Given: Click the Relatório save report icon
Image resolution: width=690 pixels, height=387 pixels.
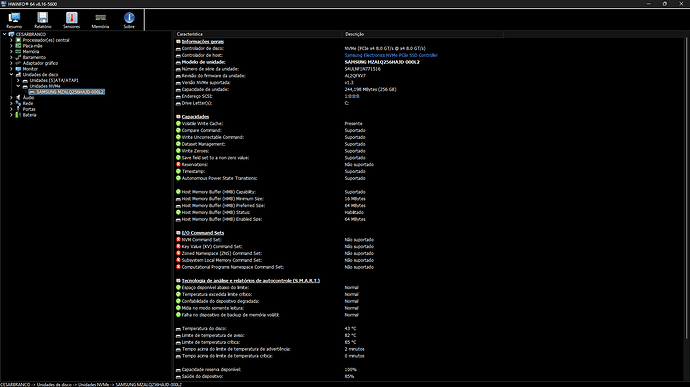Looking at the screenshot, I should (43, 20).
